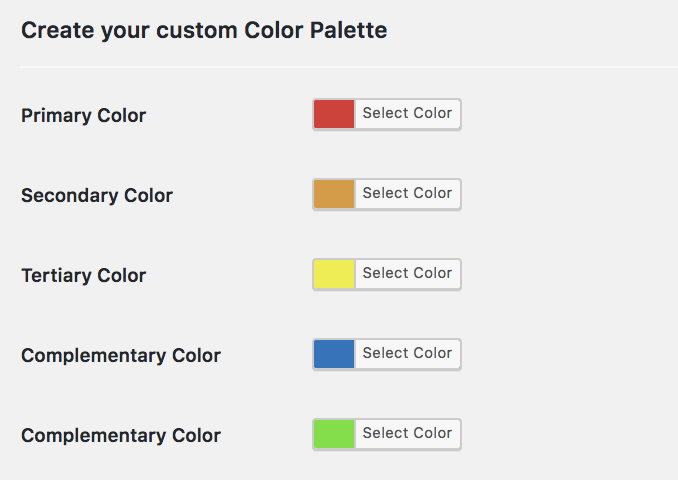Click the Secondary Color label

coord(97,196)
